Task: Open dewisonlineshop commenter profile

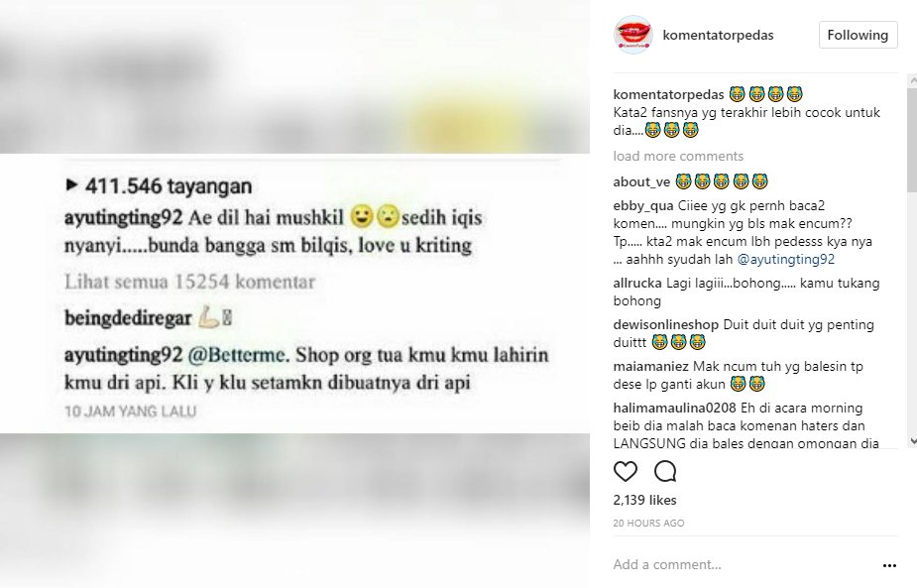Action: (x=665, y=324)
